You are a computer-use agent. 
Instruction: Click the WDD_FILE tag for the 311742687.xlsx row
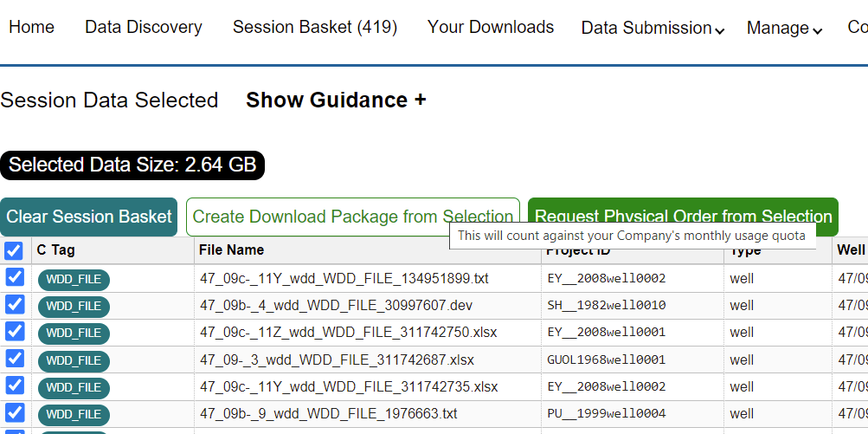[x=74, y=360]
